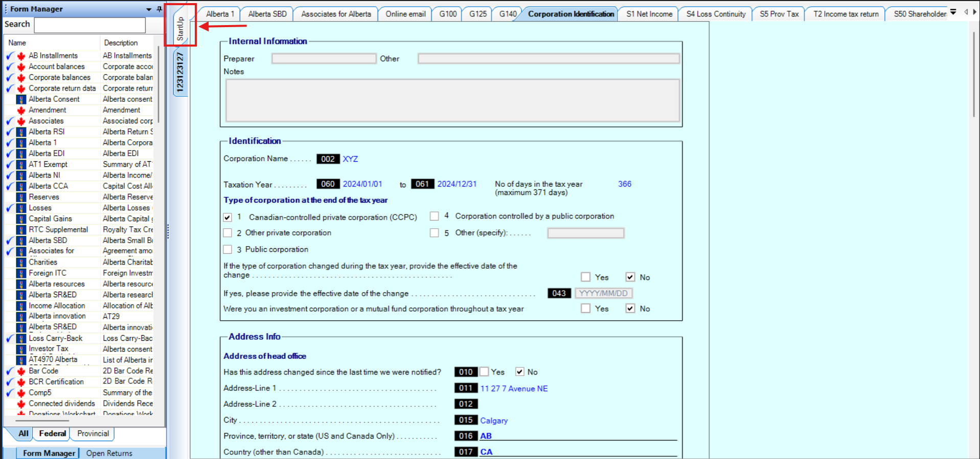980x459 pixels.
Task: Show the Provincial forms filter
Action: pos(93,433)
